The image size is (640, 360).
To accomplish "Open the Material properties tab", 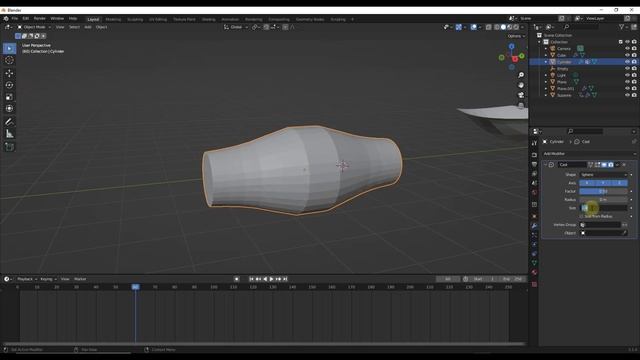I will (534, 272).
